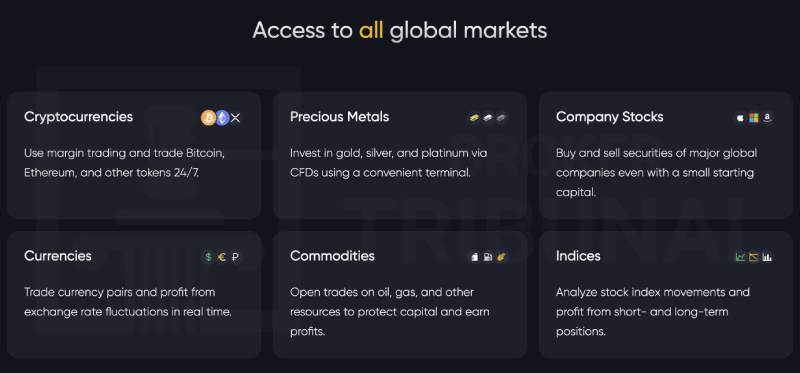Click the green rising chart icon
This screenshot has height=373, width=800.
(x=740, y=257)
